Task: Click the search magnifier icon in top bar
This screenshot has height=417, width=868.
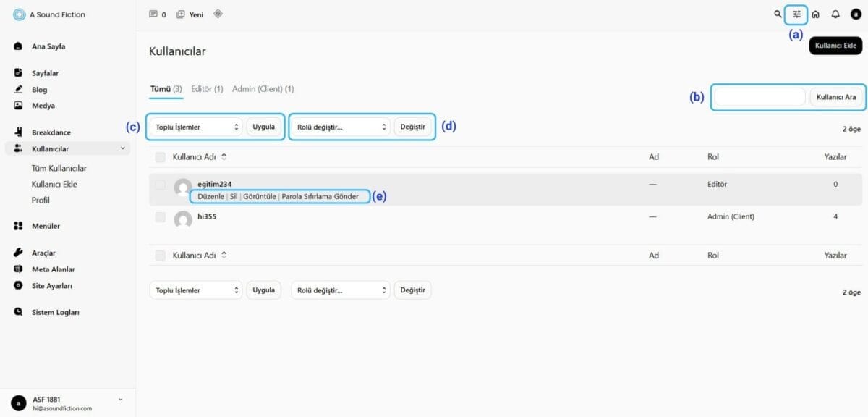Action: (778, 14)
